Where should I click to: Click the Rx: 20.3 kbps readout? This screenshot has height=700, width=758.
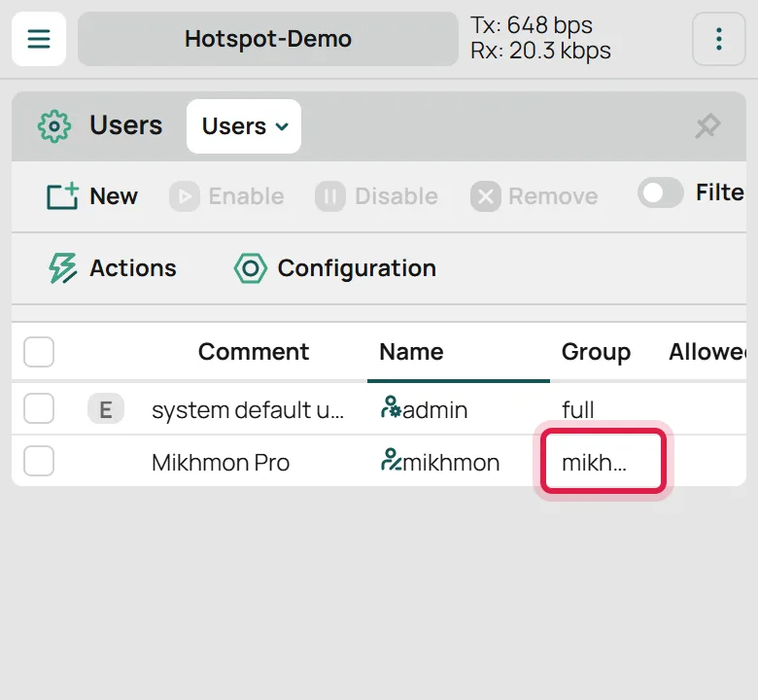[540, 51]
